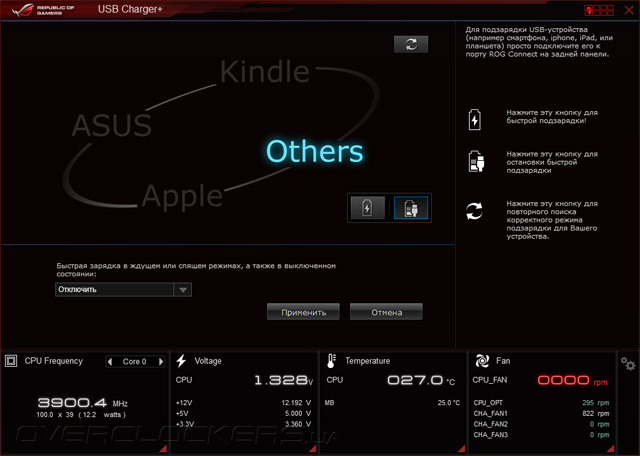Select the Kindle device mode
The image size is (640, 456).
click(264, 71)
